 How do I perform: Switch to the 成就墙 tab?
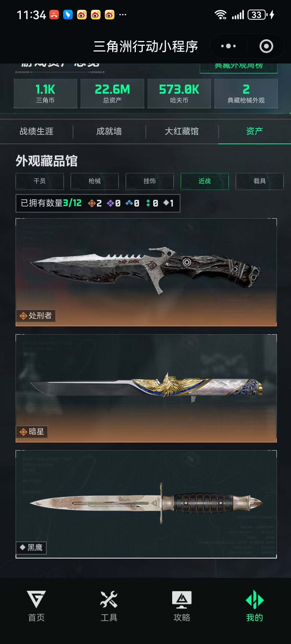[x=109, y=131]
